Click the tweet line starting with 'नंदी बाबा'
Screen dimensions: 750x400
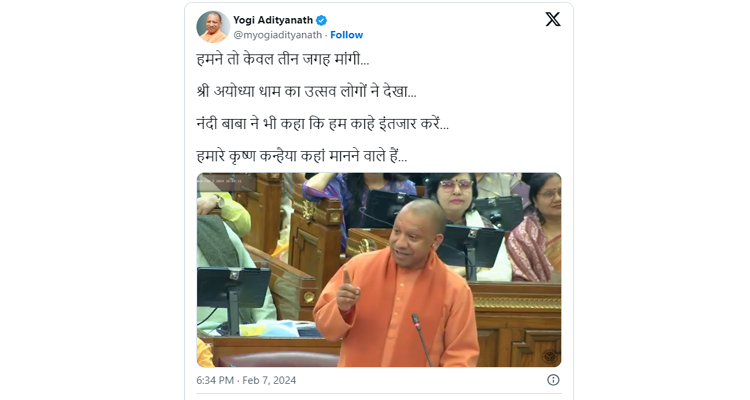[322, 124]
